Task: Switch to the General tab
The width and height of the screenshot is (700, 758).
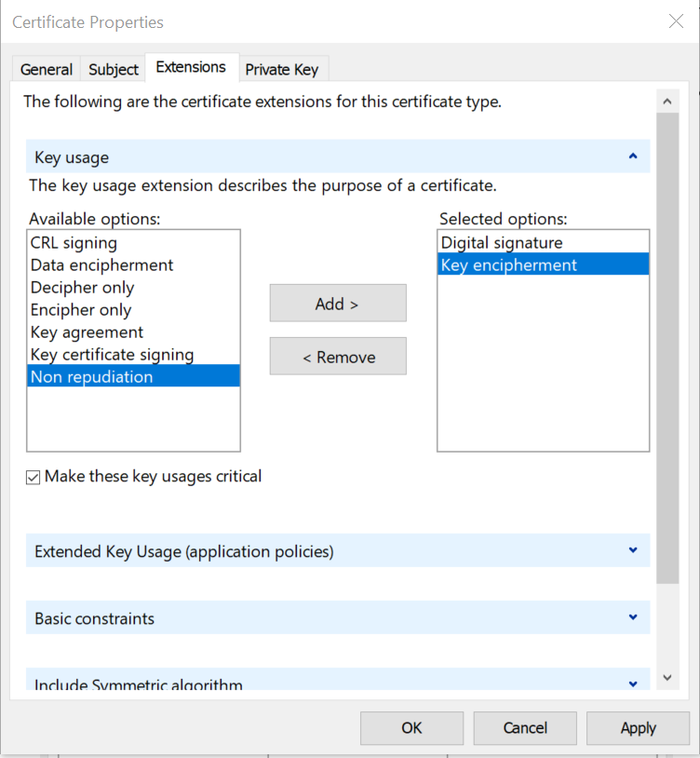Action: [x=46, y=69]
